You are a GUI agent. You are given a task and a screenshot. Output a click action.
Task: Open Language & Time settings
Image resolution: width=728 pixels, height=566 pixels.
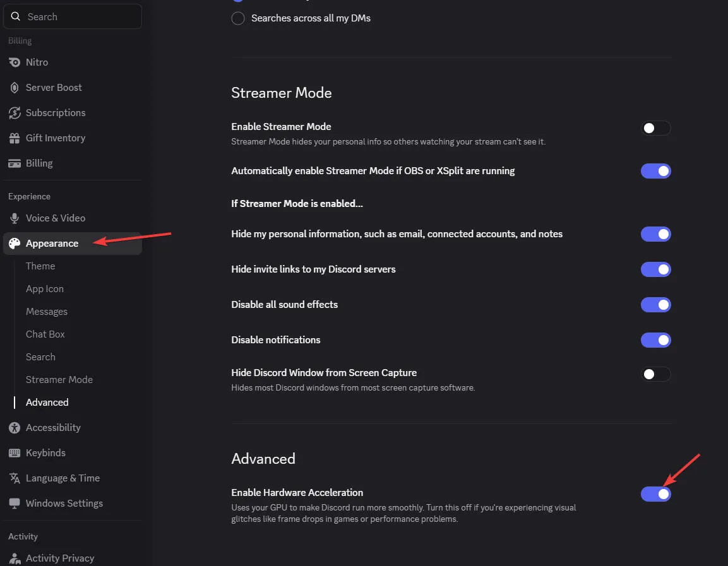pyautogui.click(x=72, y=478)
